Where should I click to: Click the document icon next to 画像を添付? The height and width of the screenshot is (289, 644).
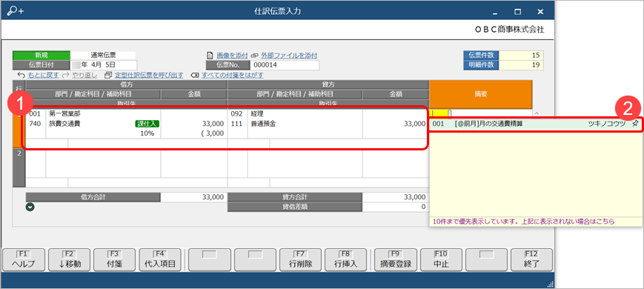[210, 56]
